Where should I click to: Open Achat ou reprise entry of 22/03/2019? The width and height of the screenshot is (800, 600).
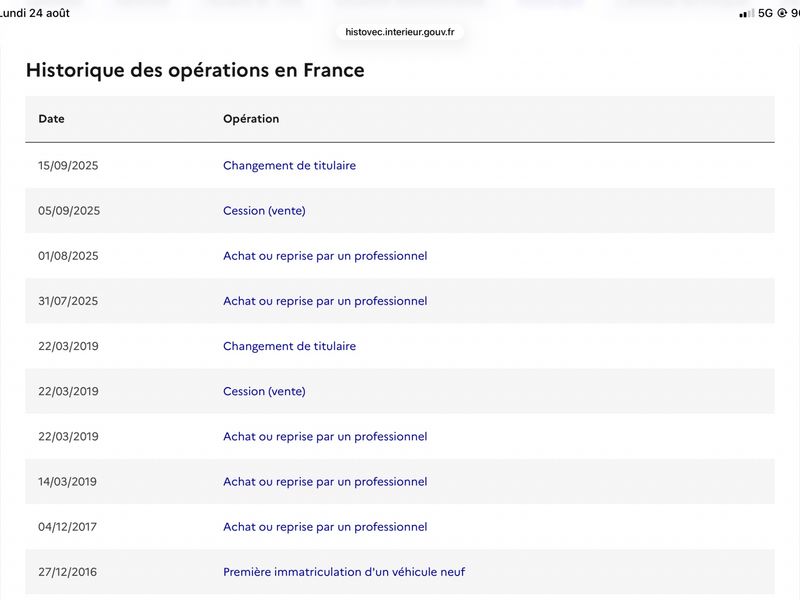[x=325, y=436]
